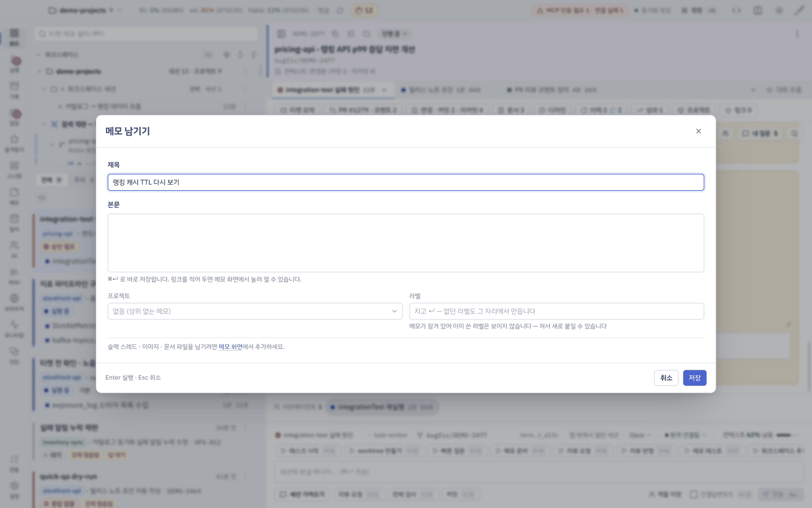This screenshot has width=812, height=508.
Task: Open the 메모 화면 link
Action: [x=231, y=347]
